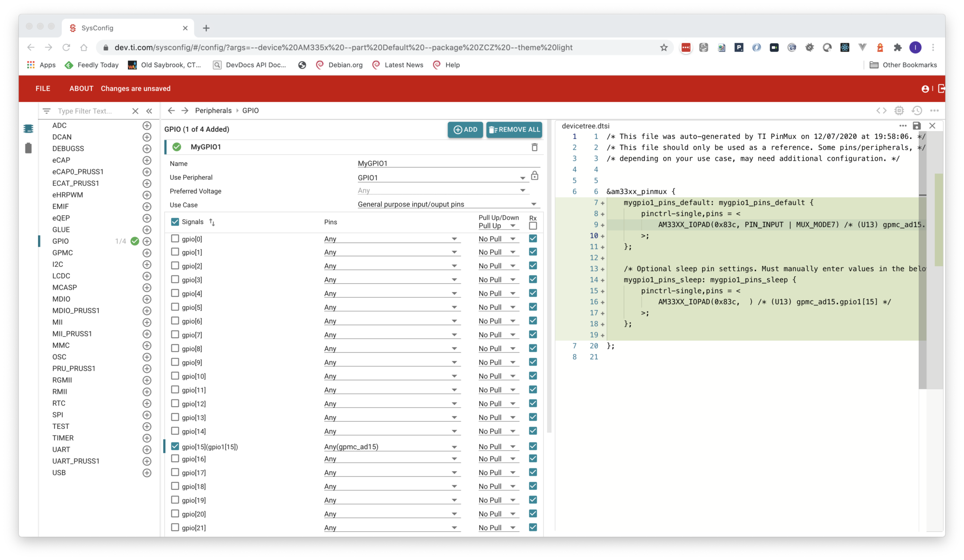Show generated code with angle brackets icon
This screenshot has height=560, width=964.
pyautogui.click(x=881, y=111)
